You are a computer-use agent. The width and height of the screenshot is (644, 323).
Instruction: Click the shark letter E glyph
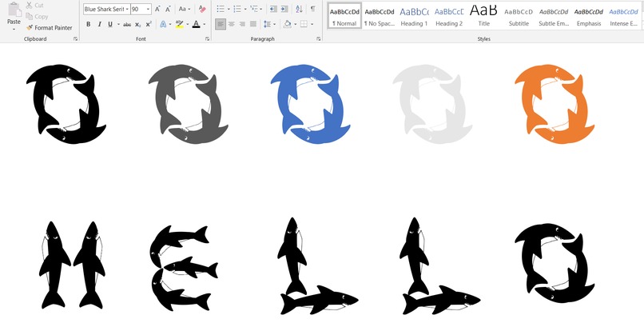point(184,268)
